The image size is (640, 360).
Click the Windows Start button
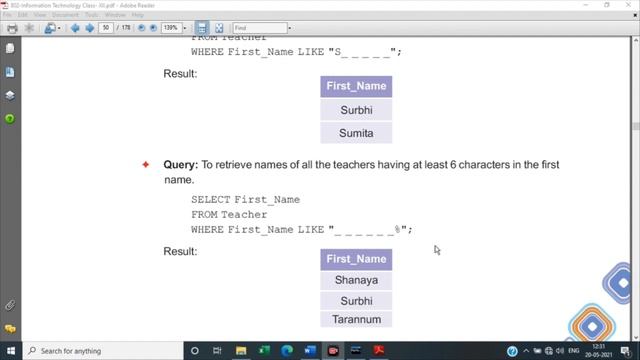(x=11, y=351)
